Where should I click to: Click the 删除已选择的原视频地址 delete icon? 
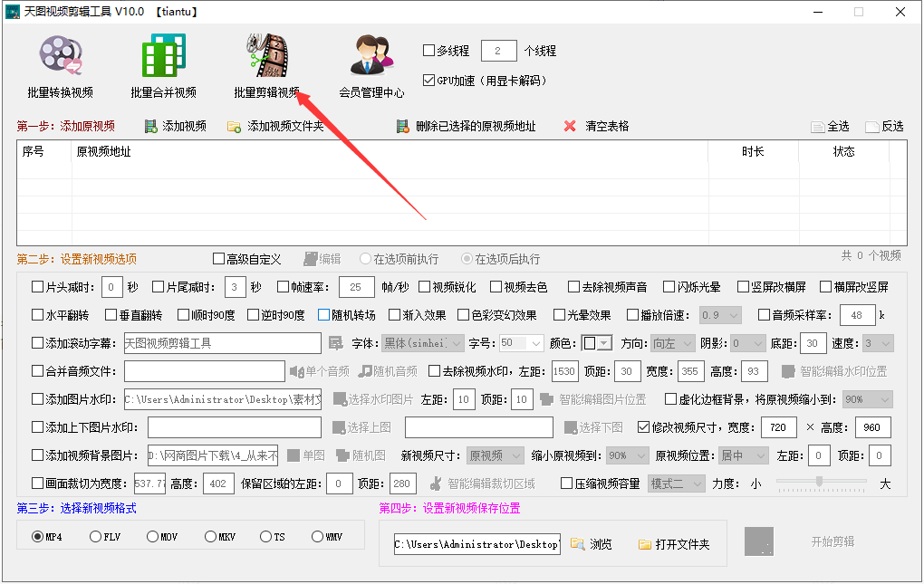pyautogui.click(x=402, y=126)
